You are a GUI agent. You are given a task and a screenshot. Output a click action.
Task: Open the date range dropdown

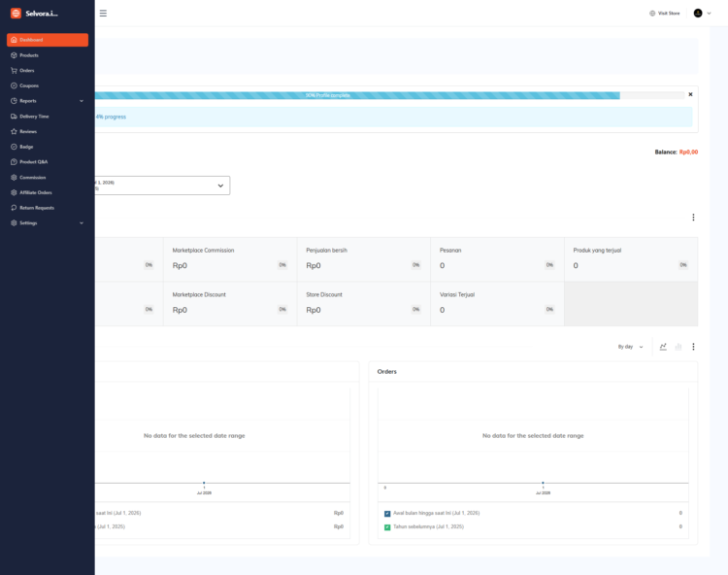point(162,186)
